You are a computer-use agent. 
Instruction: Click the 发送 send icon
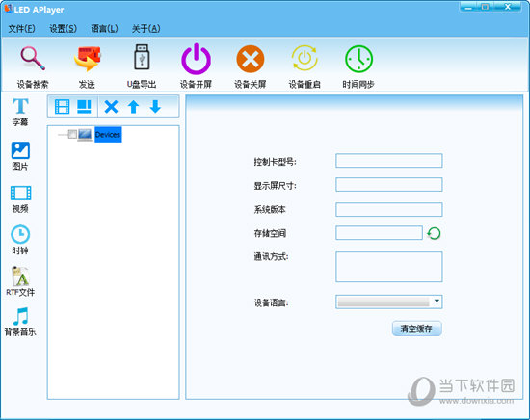88,59
